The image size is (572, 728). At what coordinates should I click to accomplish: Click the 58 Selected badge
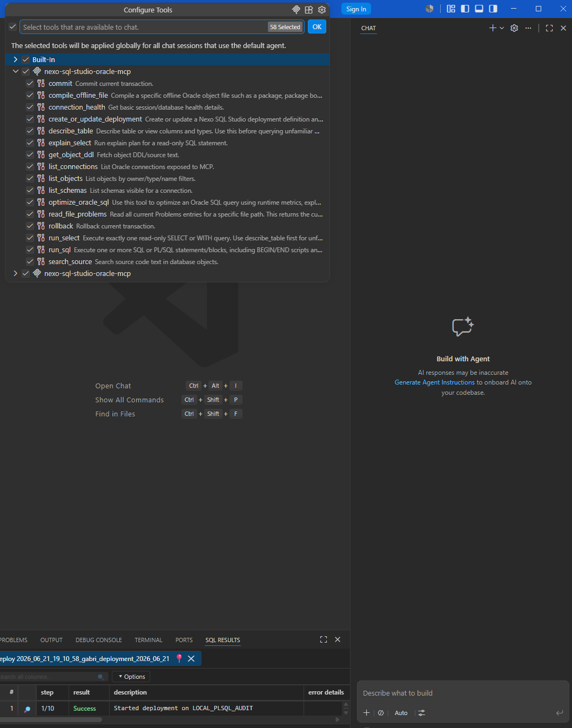285,27
